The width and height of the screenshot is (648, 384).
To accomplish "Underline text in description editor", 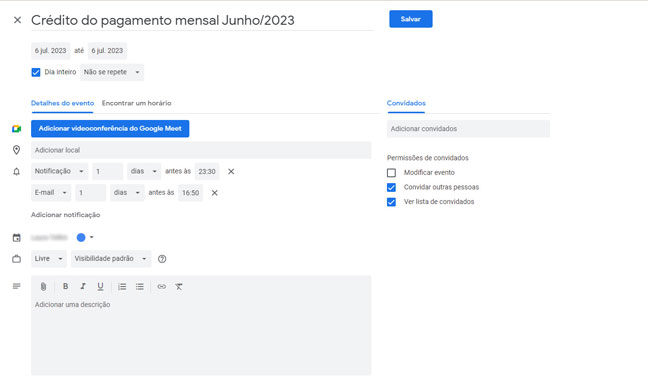I will [x=100, y=286].
